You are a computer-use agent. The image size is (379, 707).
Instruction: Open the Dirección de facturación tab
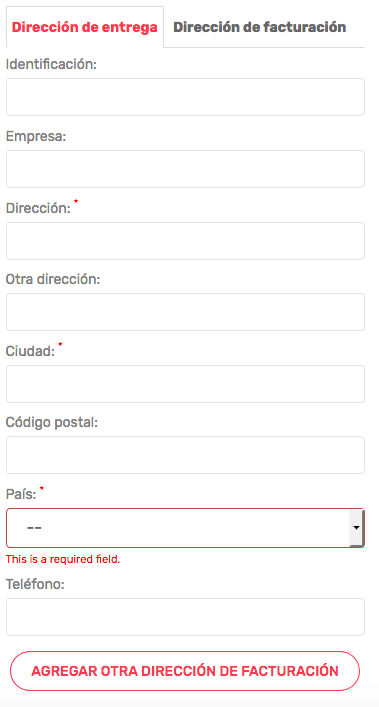click(x=260, y=27)
